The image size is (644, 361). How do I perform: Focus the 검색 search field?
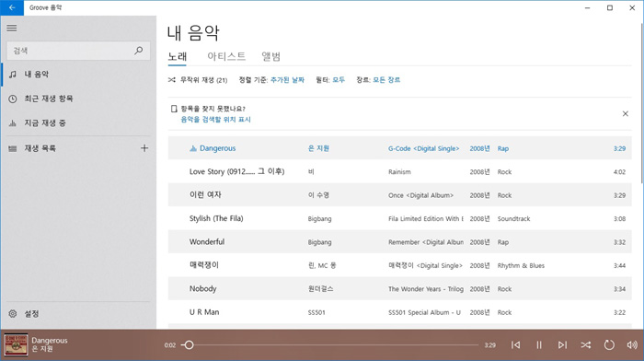(78, 51)
